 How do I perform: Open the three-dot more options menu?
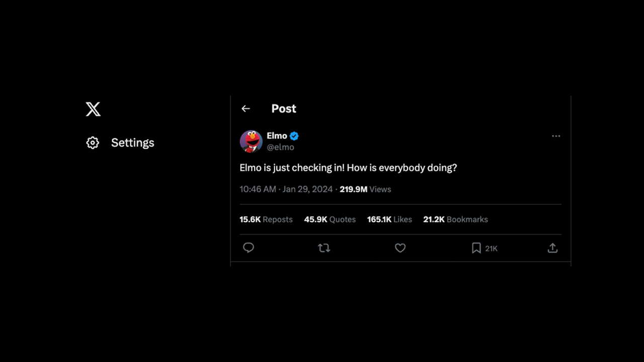(556, 136)
